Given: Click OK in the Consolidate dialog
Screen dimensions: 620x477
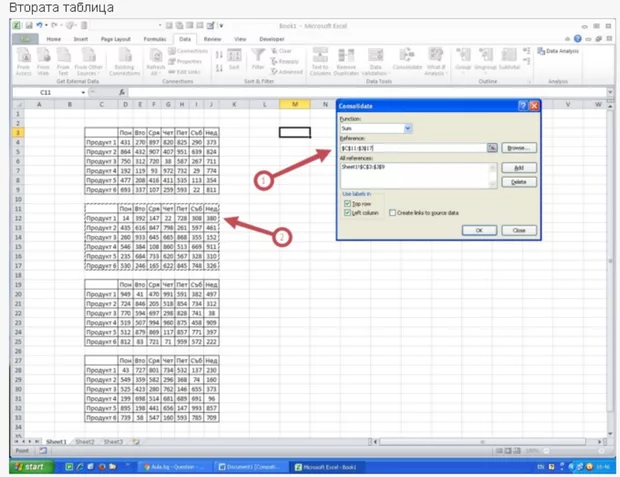Looking at the screenshot, I should (479, 230).
